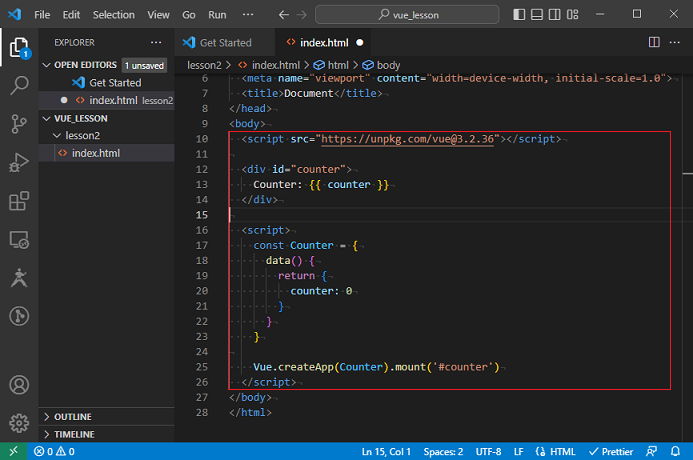Change indentation via Spaces: 2
The width and height of the screenshot is (693, 460).
(x=443, y=452)
